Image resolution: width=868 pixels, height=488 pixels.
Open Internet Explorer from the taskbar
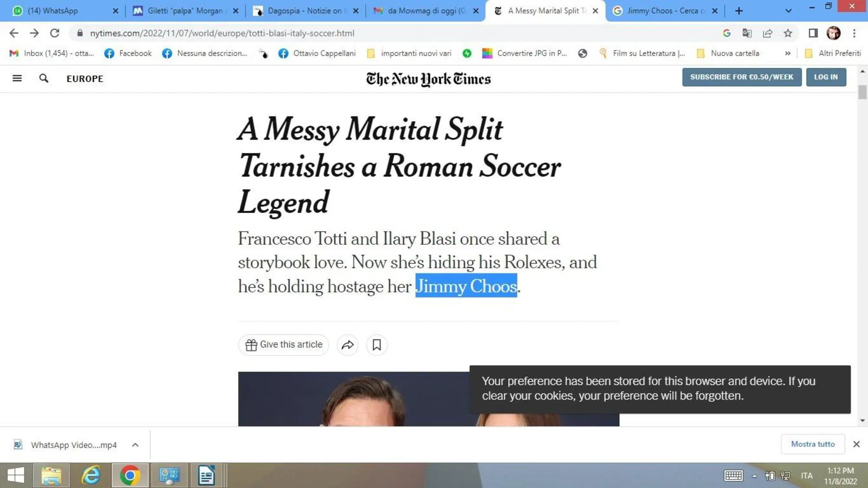coord(91,475)
